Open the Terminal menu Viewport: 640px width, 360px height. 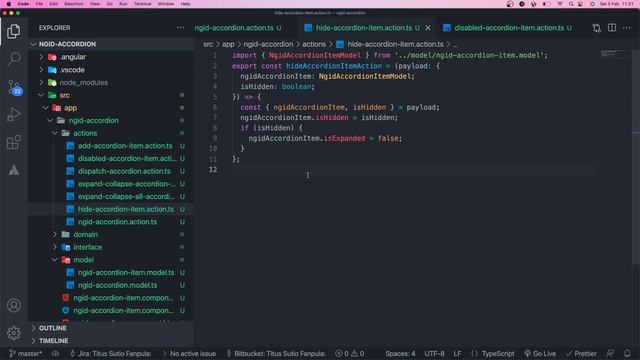(x=142, y=4)
